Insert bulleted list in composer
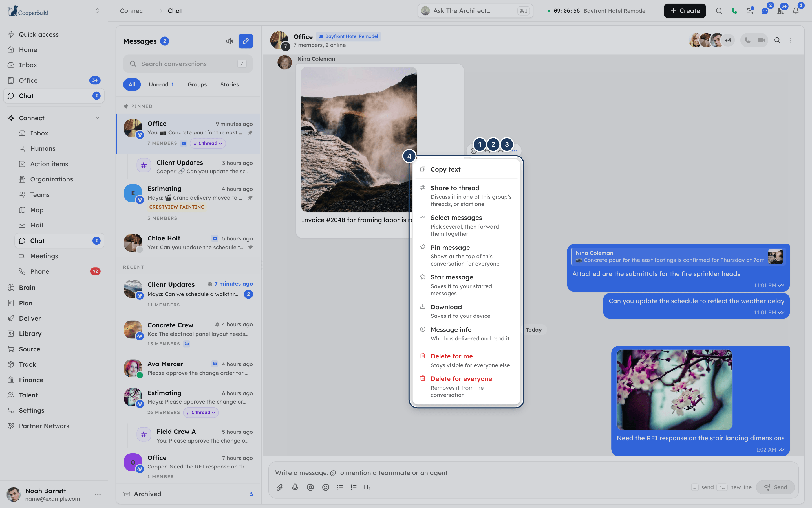This screenshot has height=508, width=812. [x=340, y=487]
